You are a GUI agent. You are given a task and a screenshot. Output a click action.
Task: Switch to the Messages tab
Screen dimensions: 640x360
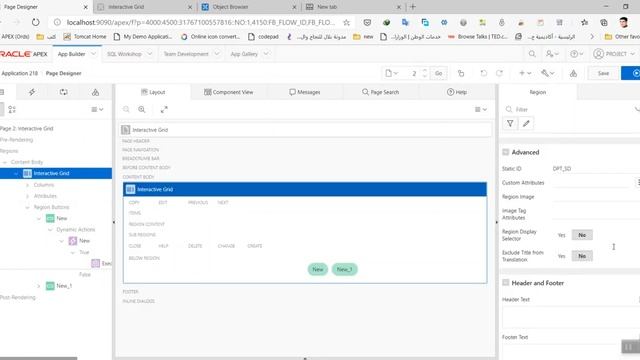[x=305, y=92]
